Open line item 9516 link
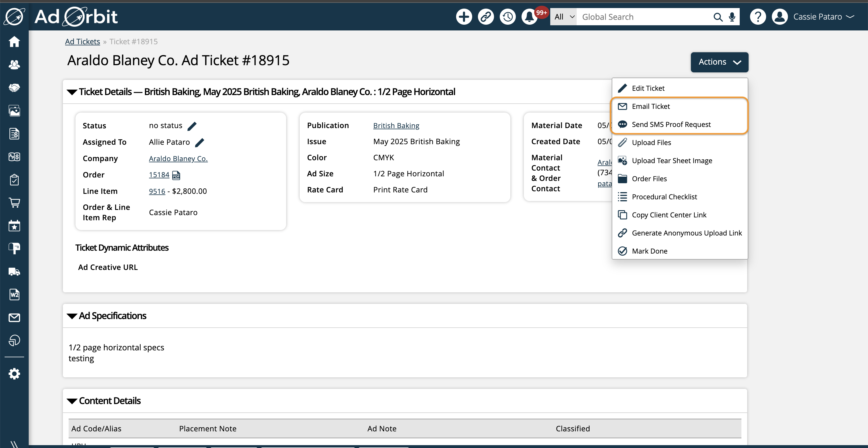Screen dimensions: 868x448 pyautogui.click(x=157, y=191)
